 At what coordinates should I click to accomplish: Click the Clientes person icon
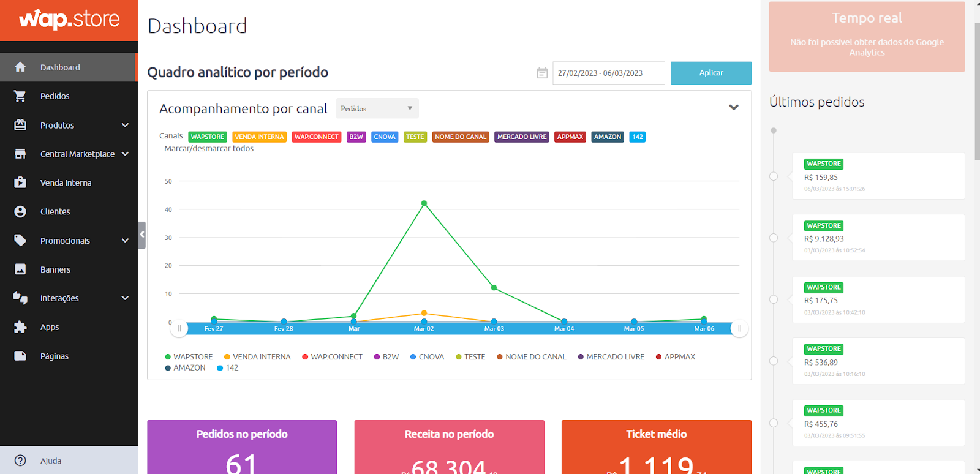[20, 211]
